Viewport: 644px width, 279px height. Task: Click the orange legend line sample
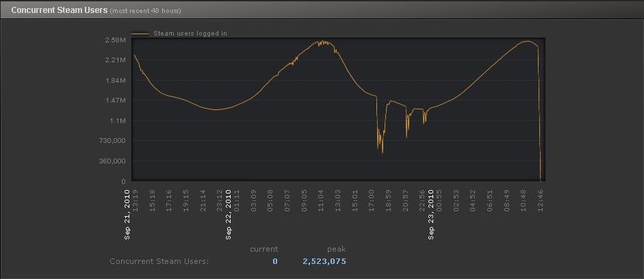[140, 34]
